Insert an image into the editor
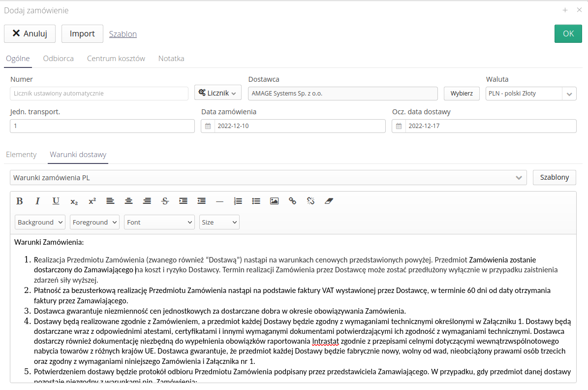The height and width of the screenshot is (390, 588). (274, 201)
